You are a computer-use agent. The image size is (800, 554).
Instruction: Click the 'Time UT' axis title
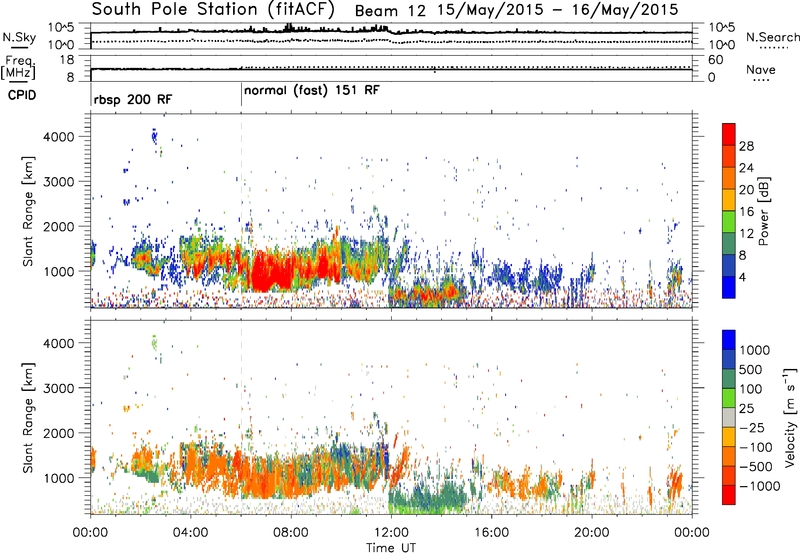point(391,548)
